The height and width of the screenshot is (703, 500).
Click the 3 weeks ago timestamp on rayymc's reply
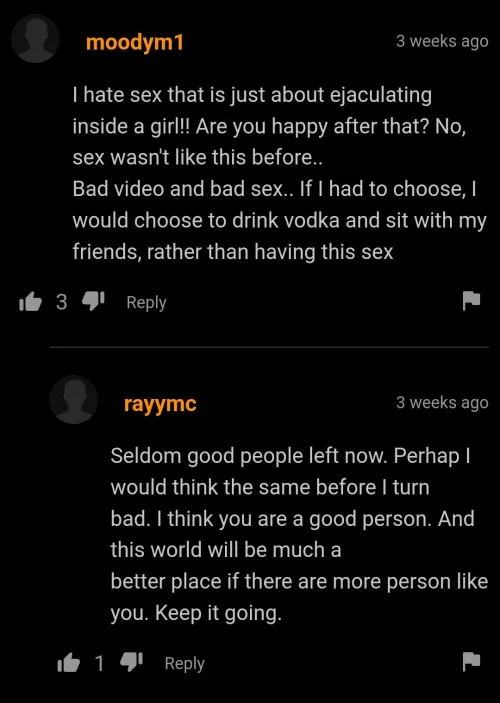442,403
